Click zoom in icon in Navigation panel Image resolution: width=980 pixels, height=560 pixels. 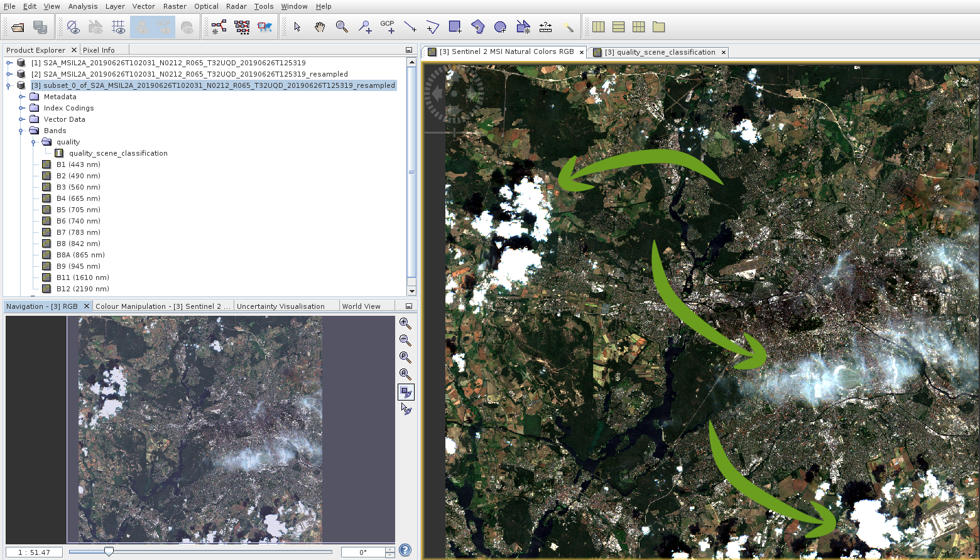tap(405, 324)
